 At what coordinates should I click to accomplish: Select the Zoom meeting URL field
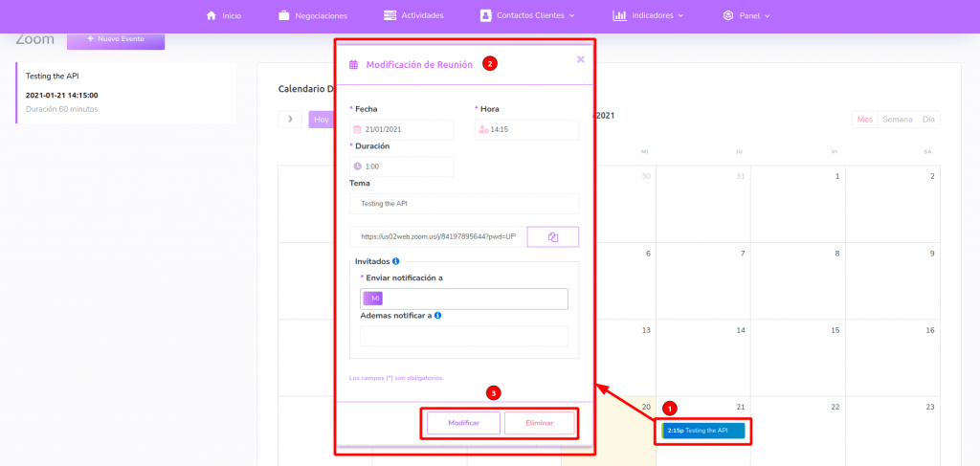438,236
